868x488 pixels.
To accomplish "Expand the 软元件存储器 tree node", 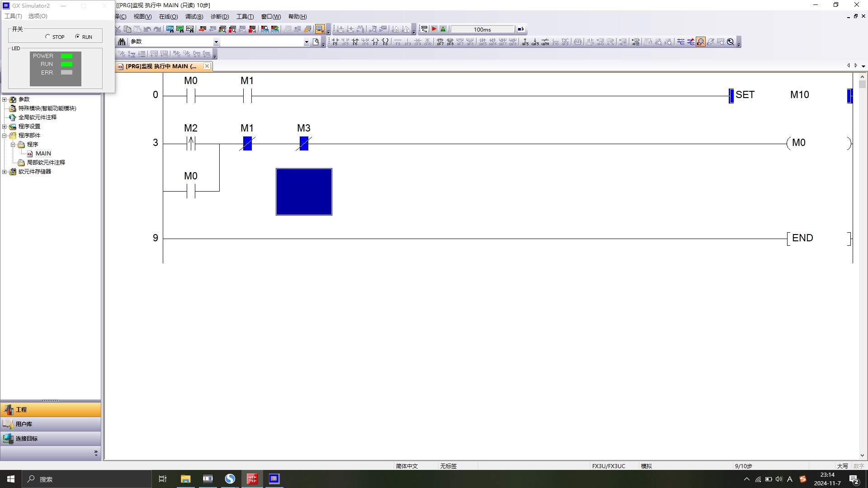I will 5,172.
